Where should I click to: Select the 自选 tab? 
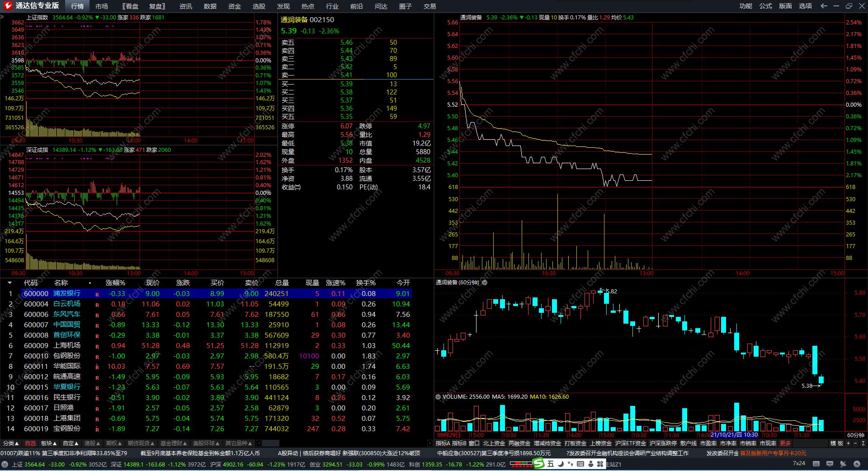[30, 443]
